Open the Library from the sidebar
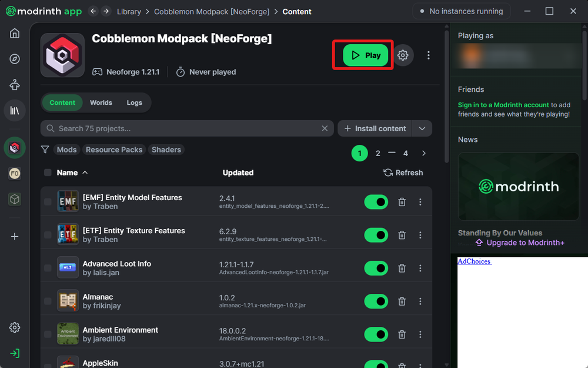The height and width of the screenshot is (368, 588). click(15, 110)
